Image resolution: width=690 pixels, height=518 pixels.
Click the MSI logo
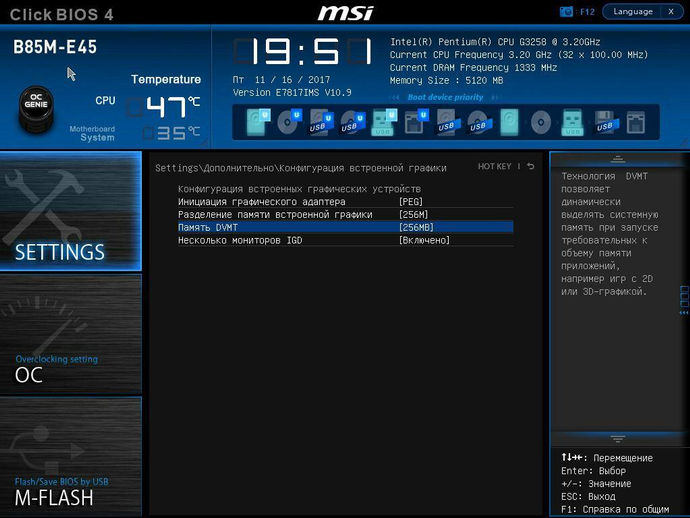click(x=345, y=12)
